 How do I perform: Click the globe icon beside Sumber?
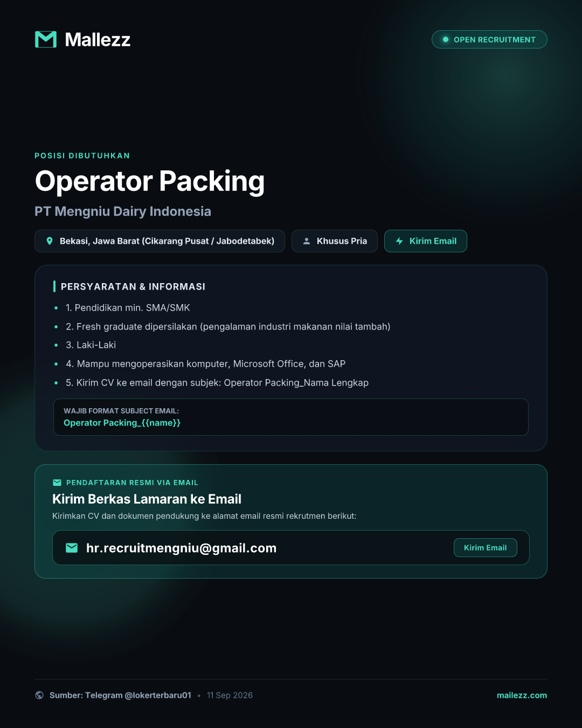coord(39,695)
